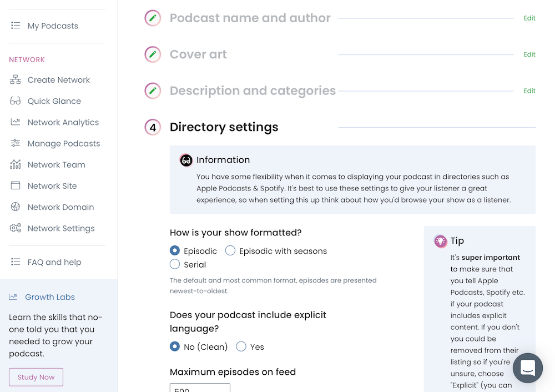Click the Network Analytics chart icon

pos(15,122)
